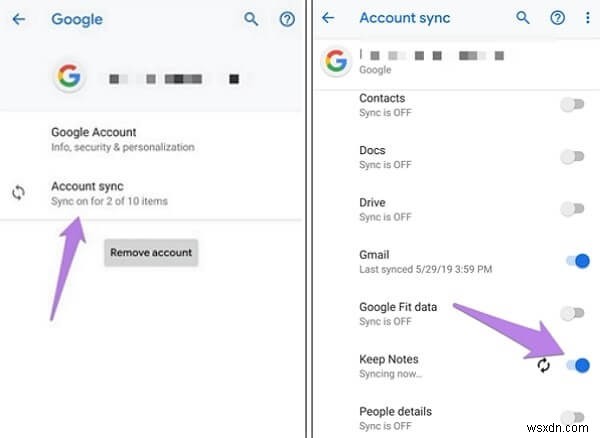This screenshot has height=438, width=600.
Task: Enable Google Fit data sync toggle
Action: click(572, 313)
